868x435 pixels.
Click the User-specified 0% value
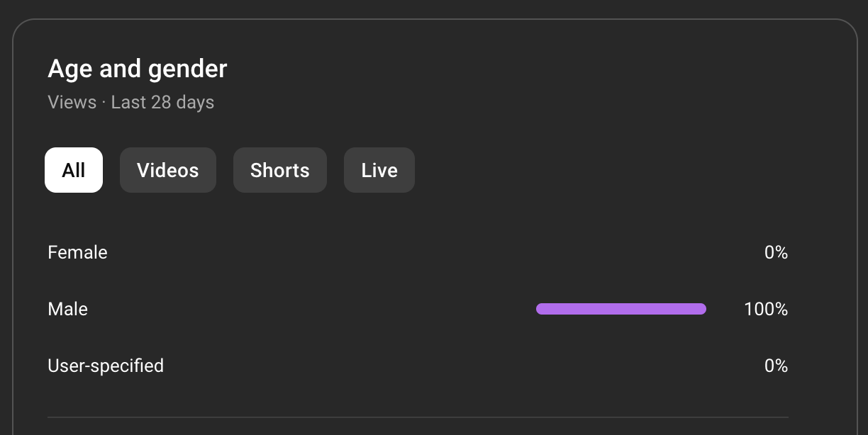tap(776, 366)
